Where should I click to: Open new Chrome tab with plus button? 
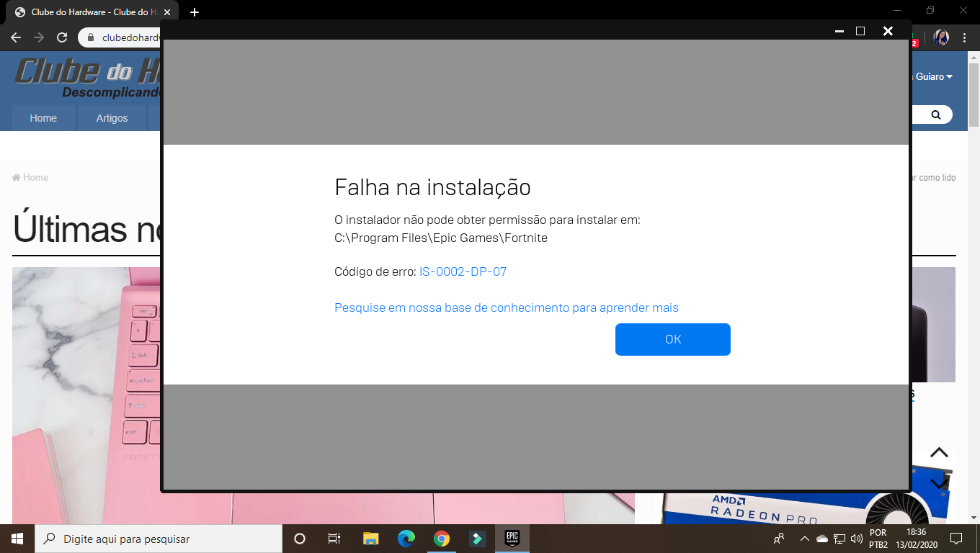[194, 12]
